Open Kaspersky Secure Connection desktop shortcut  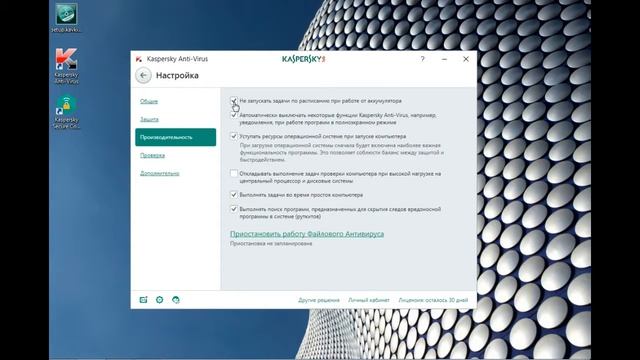click(66, 112)
